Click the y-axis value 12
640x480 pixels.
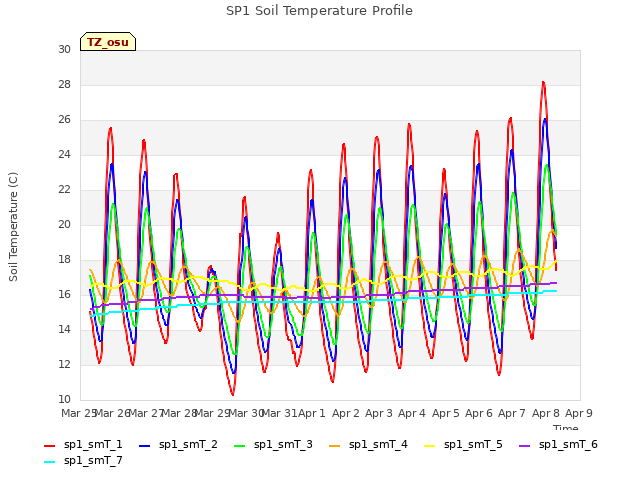(64, 365)
